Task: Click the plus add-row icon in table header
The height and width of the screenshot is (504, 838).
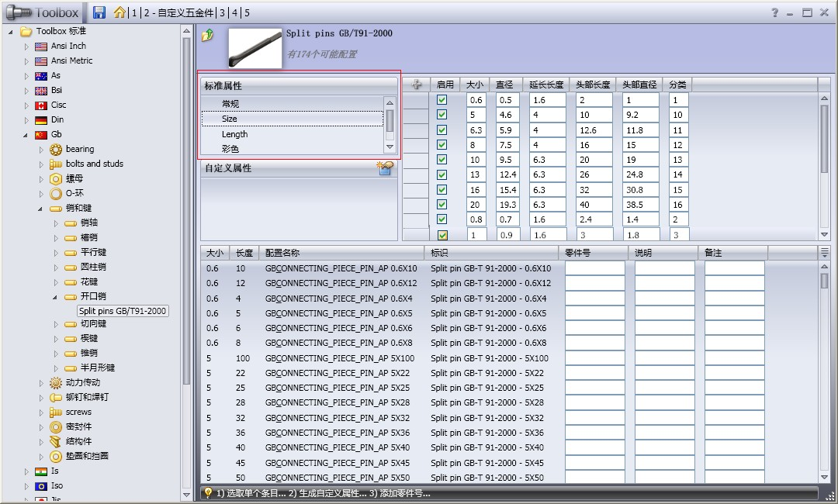Action: coord(417,85)
